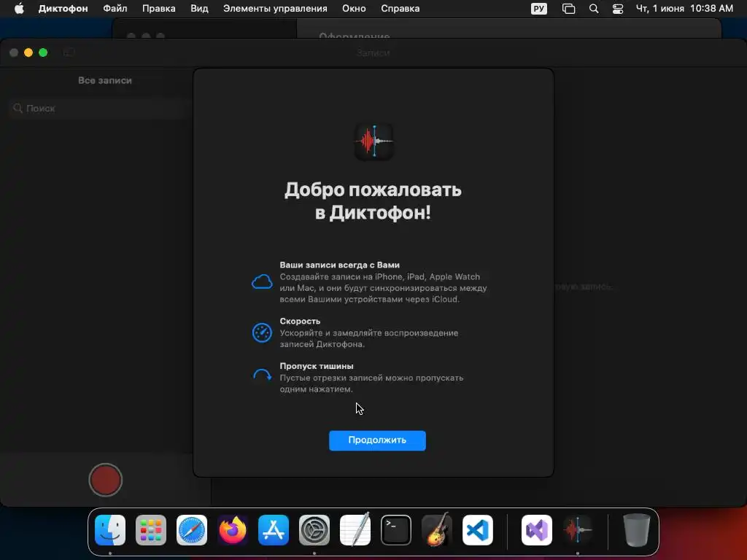Open the Trash in the Dock
Viewport: 747px width, 560px height.
pos(636,530)
